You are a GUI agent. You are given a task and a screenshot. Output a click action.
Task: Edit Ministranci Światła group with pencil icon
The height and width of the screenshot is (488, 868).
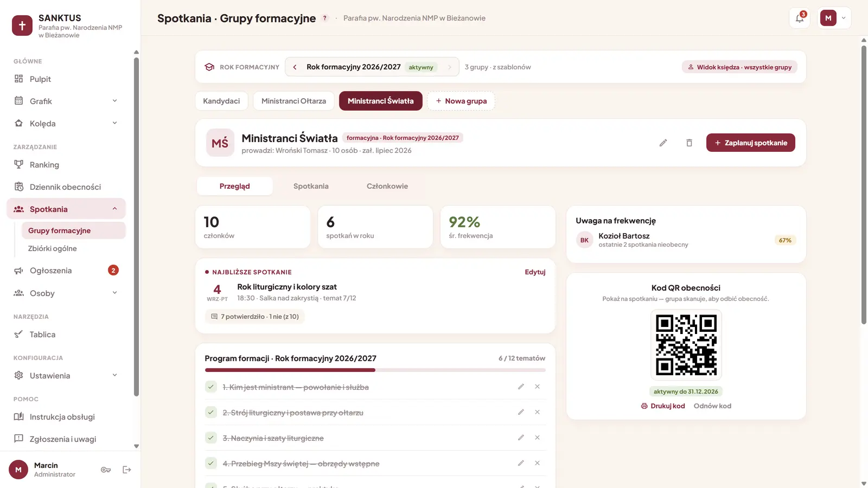[x=663, y=143]
